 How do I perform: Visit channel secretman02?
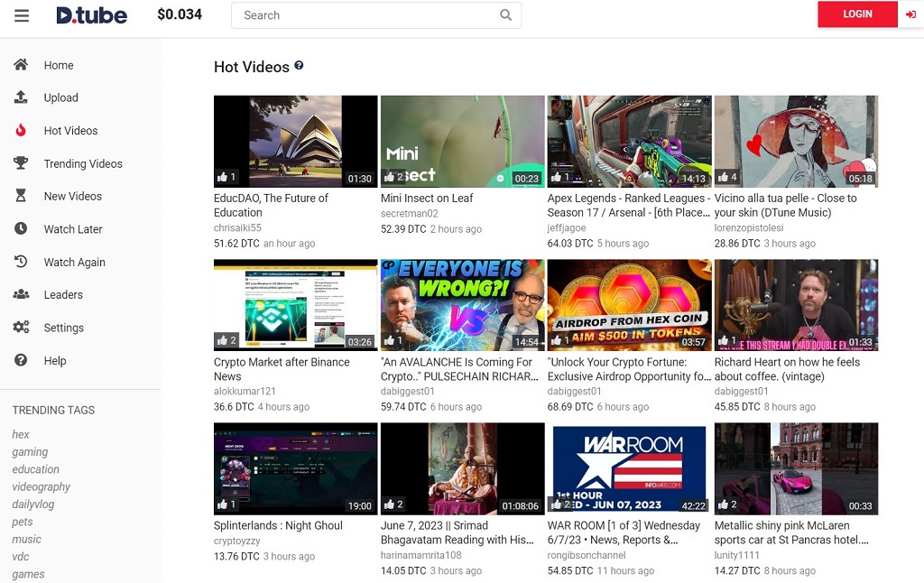tap(410, 213)
